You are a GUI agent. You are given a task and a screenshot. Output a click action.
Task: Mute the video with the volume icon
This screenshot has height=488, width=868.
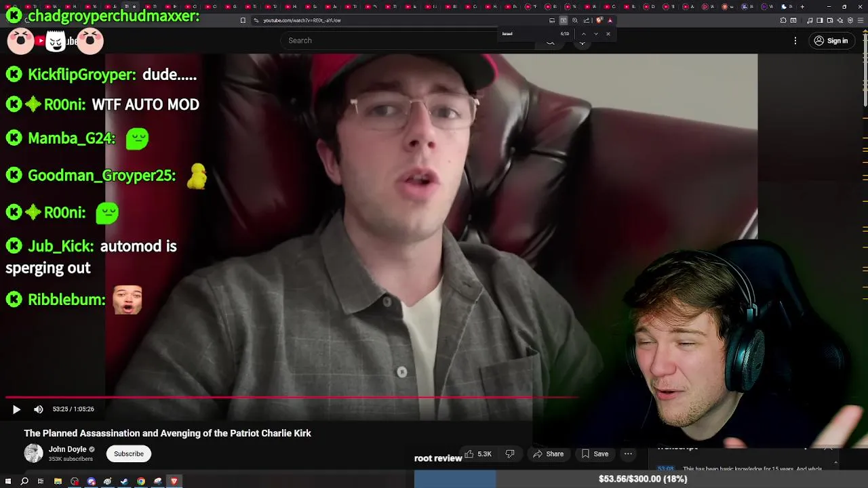tap(39, 409)
